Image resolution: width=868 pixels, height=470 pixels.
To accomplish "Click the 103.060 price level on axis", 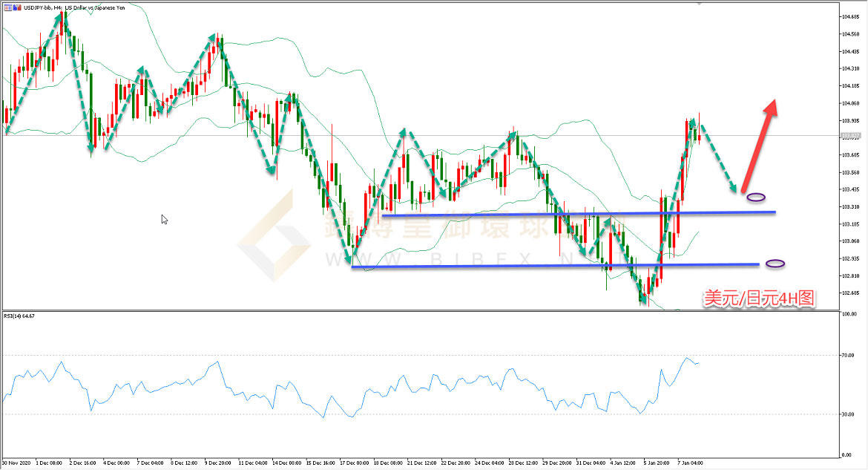I will [850, 241].
